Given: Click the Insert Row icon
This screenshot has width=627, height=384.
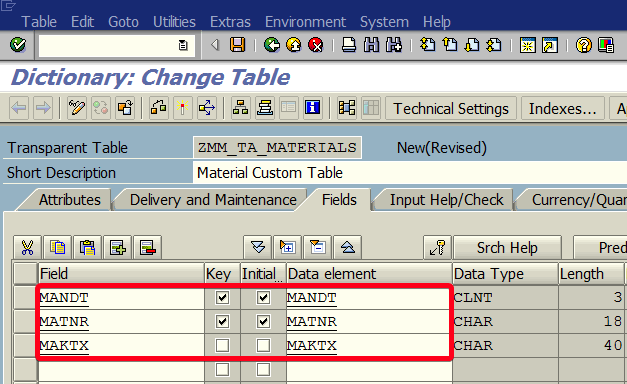Looking at the screenshot, I should (118, 248).
